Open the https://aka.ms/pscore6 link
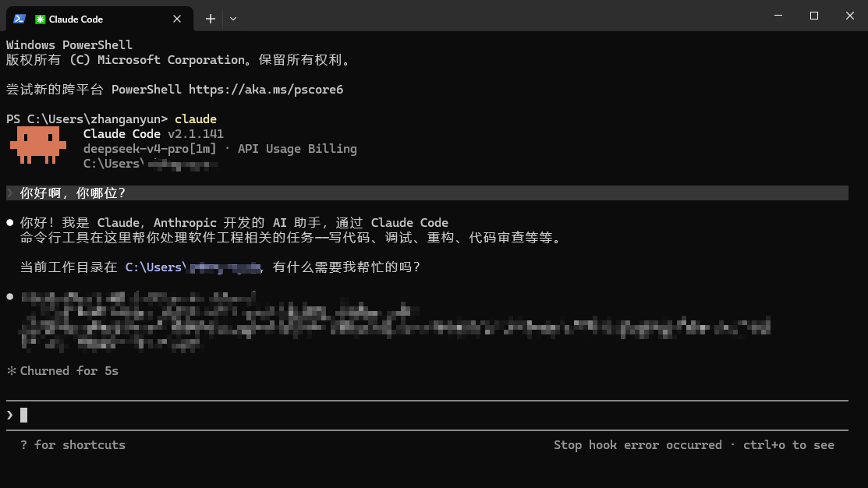Image resolution: width=868 pixels, height=488 pixels. 266,89
